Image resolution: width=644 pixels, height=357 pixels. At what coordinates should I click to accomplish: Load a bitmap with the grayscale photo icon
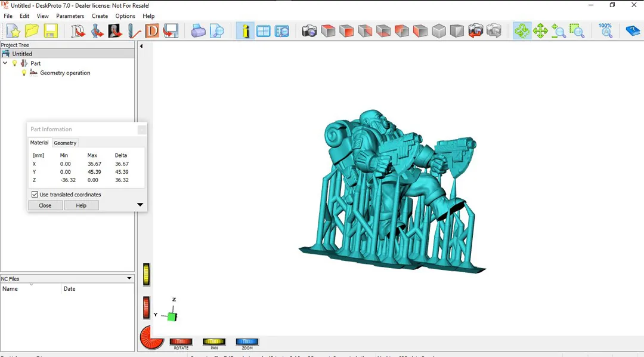click(x=115, y=31)
